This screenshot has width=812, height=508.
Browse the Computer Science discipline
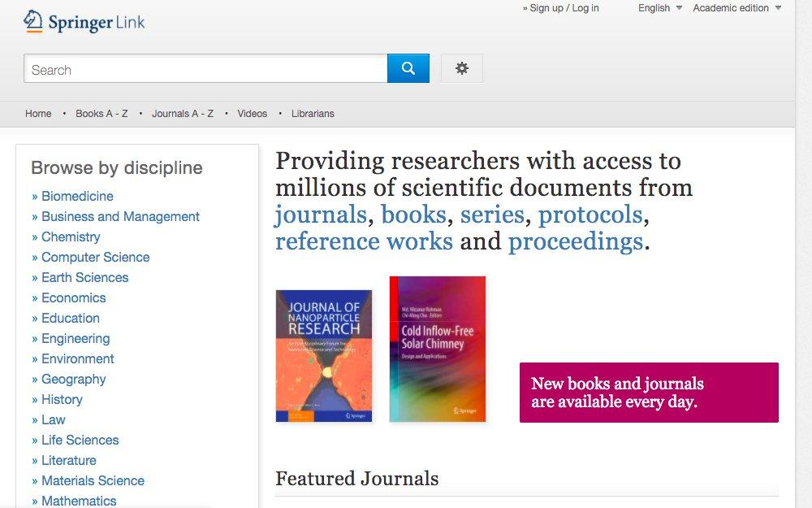click(95, 257)
